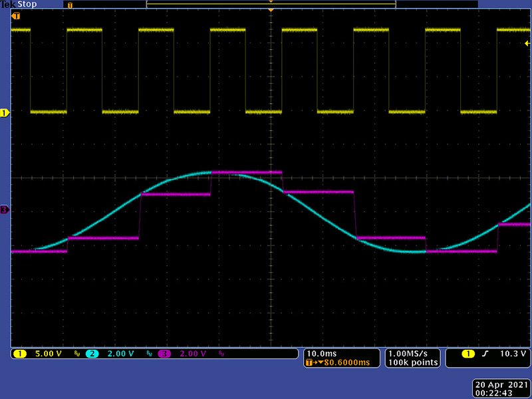Viewport: 532px width, 399px height.
Task: Click the 10.3 V trigger level readout
Action: [x=512, y=354]
